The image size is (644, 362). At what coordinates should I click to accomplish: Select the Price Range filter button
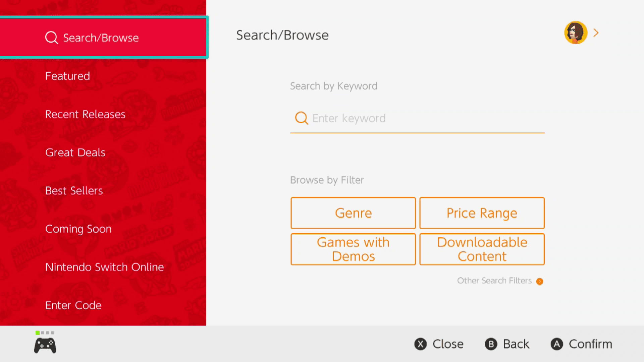pyautogui.click(x=482, y=213)
